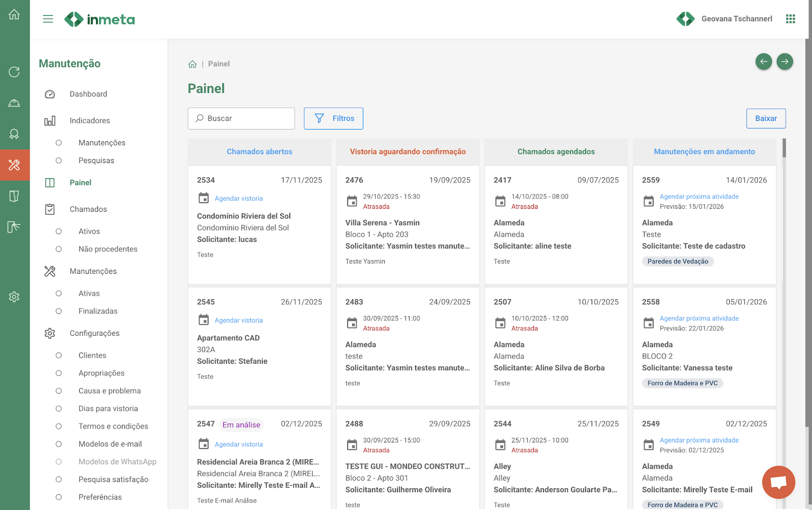The image size is (812, 510).
Task: Open the building export icon in left rail
Action: [14, 227]
